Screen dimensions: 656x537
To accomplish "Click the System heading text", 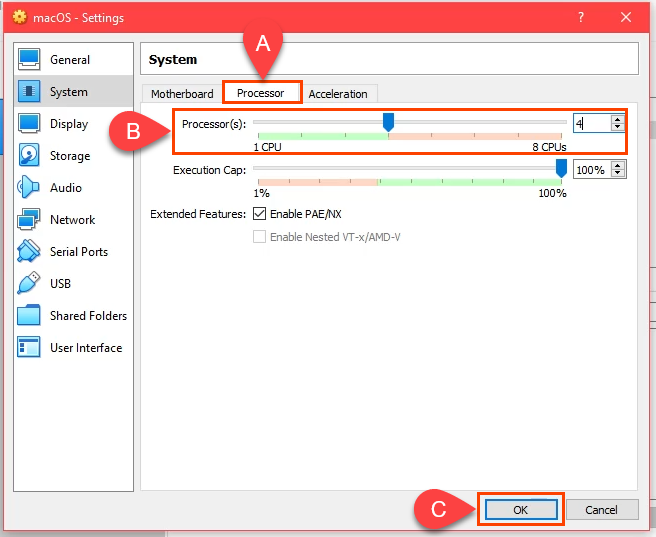I will (173, 59).
